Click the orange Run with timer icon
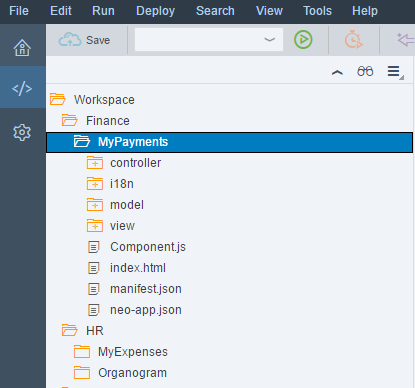415x388 pixels. [354, 40]
